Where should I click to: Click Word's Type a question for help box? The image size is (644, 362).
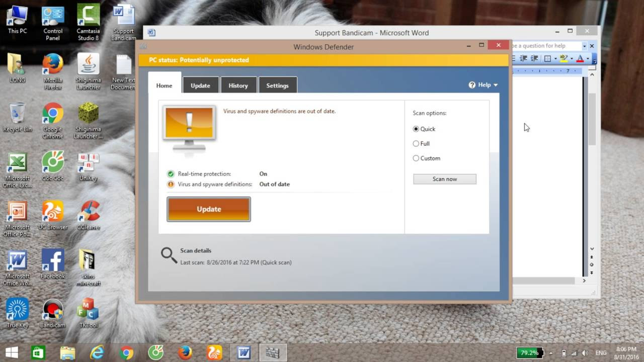coord(546,46)
